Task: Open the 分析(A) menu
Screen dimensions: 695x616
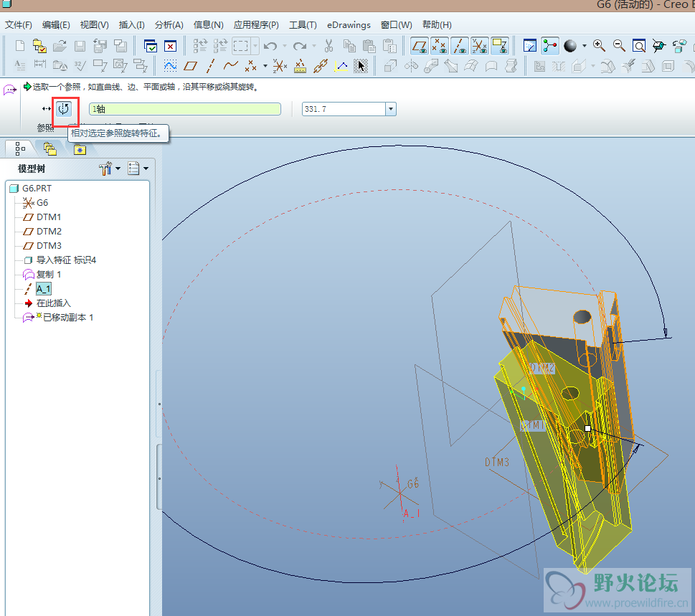Action: click(169, 25)
